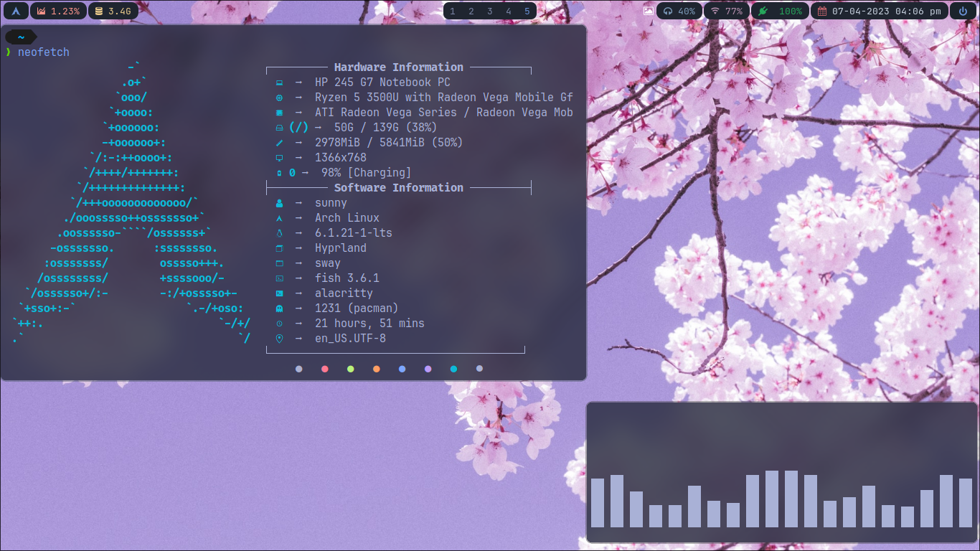Switch to workspace 2
The height and width of the screenshot is (551, 980).
471,11
